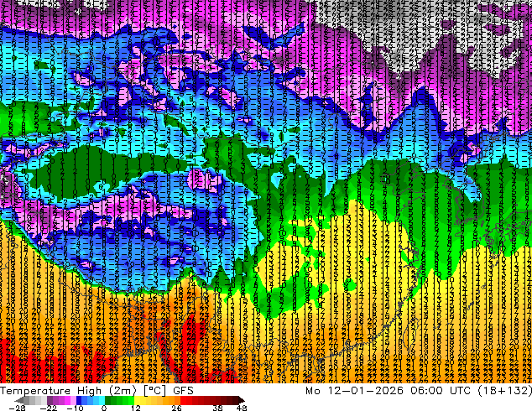The image size is (532, 411).
Task: Click the bright red legend swatch right of the orange swatches
Action: (x=183, y=400)
